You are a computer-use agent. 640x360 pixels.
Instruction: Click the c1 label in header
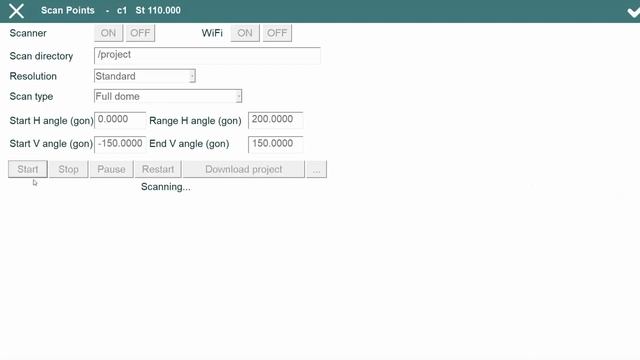(x=122, y=11)
